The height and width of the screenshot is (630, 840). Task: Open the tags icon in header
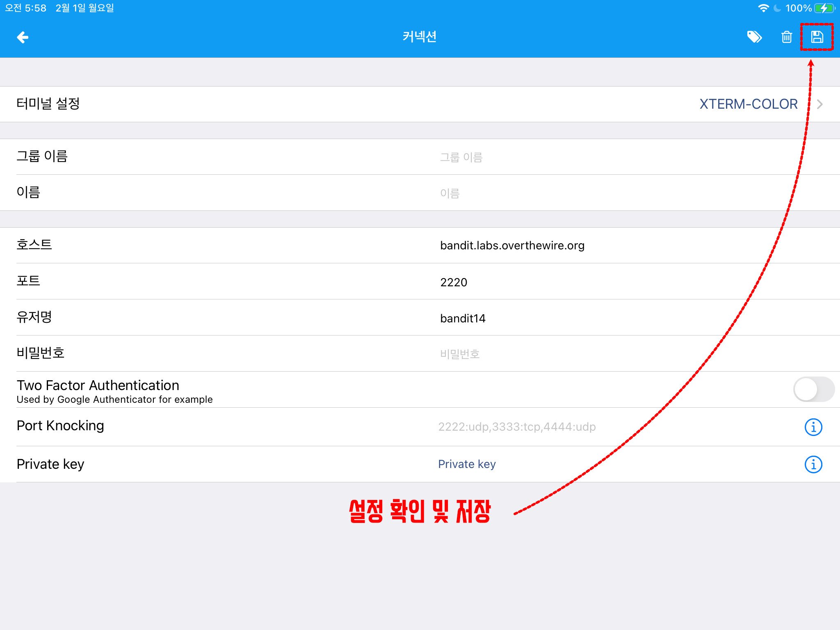[x=754, y=37]
